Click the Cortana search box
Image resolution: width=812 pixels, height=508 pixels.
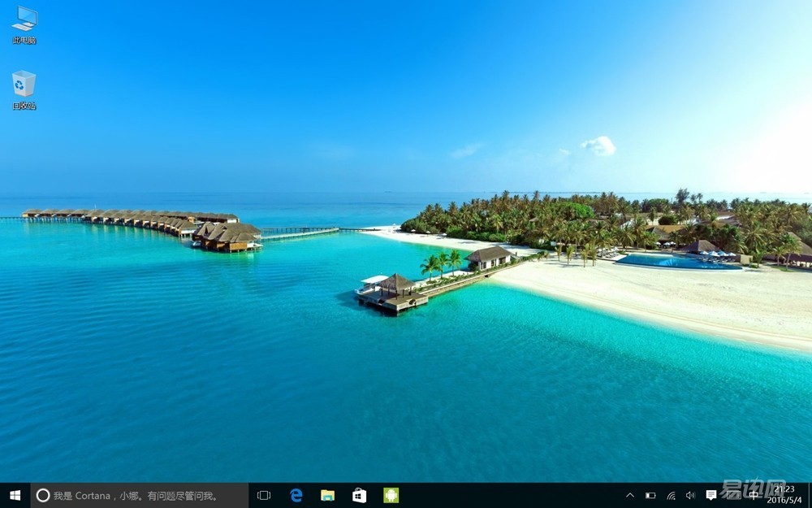click(x=140, y=496)
